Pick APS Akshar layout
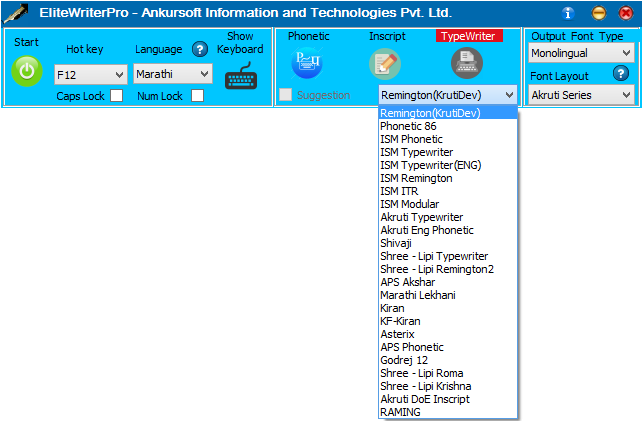The width and height of the screenshot is (644, 421). (x=447, y=282)
